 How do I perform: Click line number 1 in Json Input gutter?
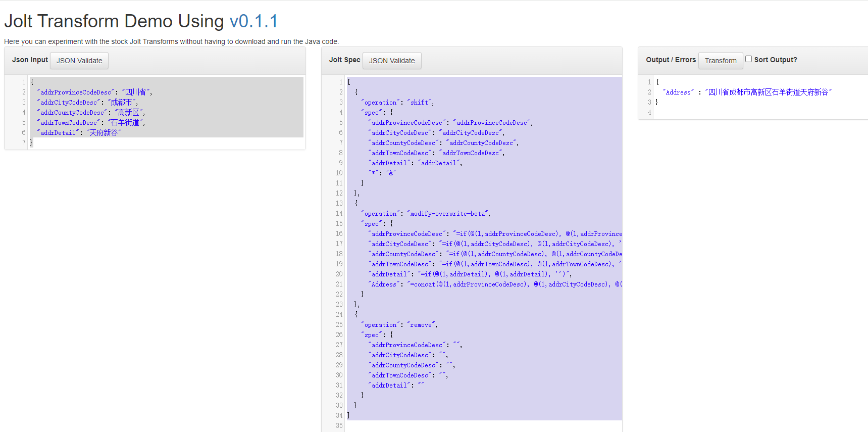click(x=24, y=82)
